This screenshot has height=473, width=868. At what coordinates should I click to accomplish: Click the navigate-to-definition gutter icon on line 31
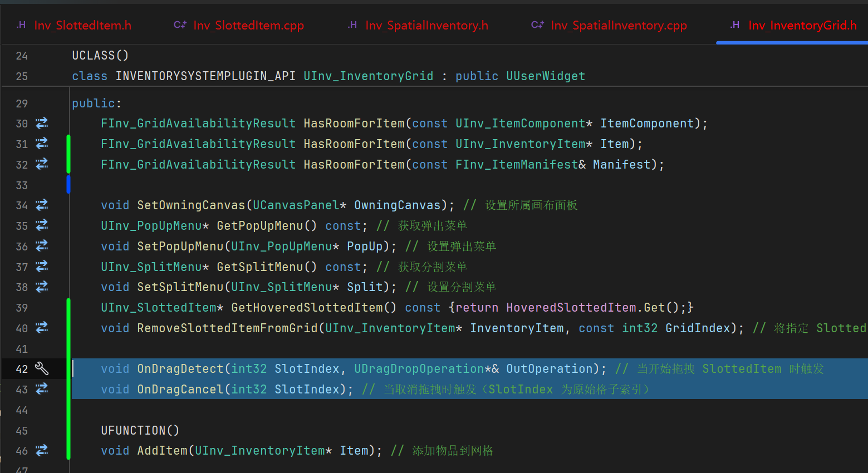(x=42, y=144)
